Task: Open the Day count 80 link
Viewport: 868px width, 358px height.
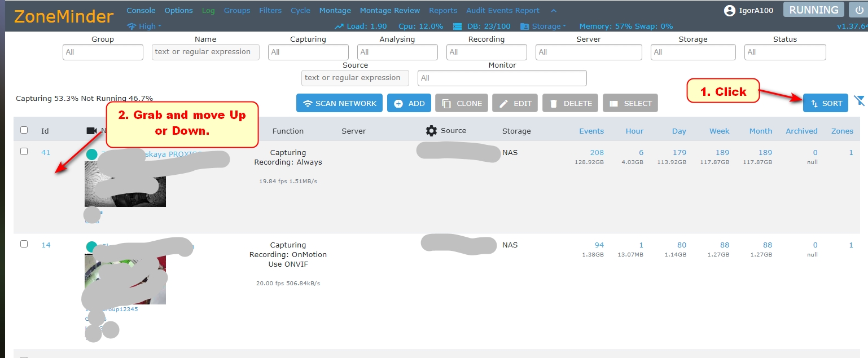Action: (682, 245)
